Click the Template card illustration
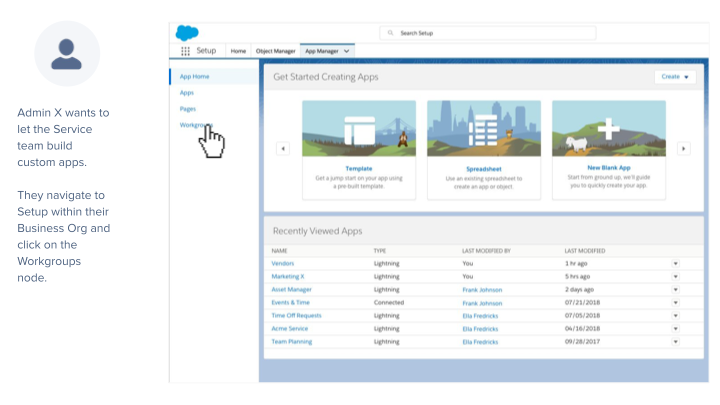The image size is (720, 405). point(358,130)
